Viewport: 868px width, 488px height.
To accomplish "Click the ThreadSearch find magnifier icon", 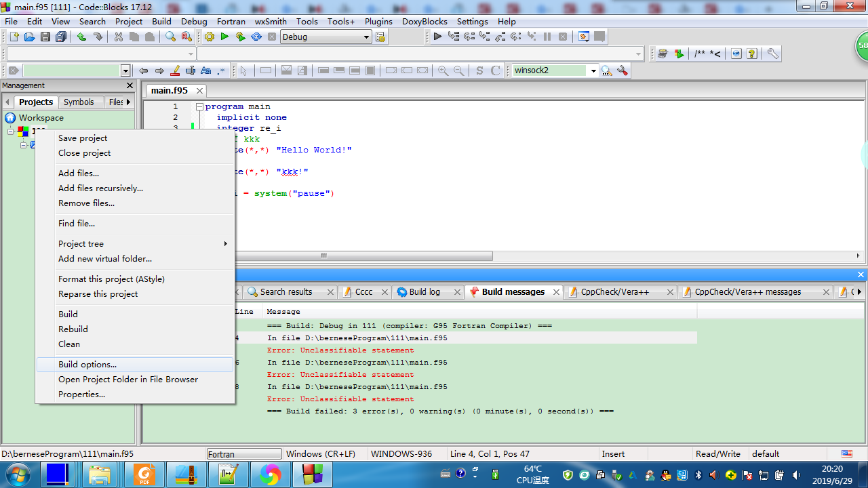I will click(606, 70).
